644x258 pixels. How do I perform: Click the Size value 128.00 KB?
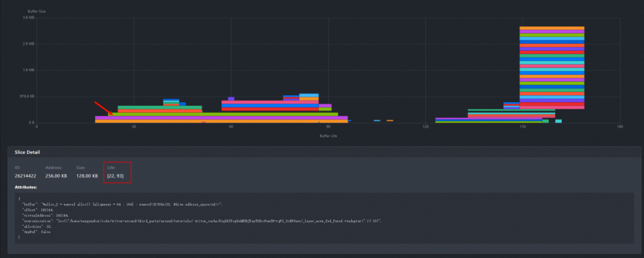point(87,176)
